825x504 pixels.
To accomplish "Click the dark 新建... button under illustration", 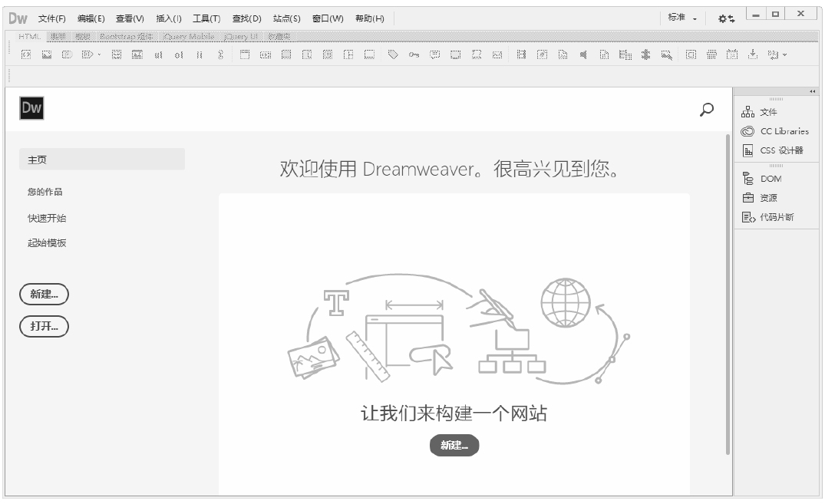I will (454, 446).
